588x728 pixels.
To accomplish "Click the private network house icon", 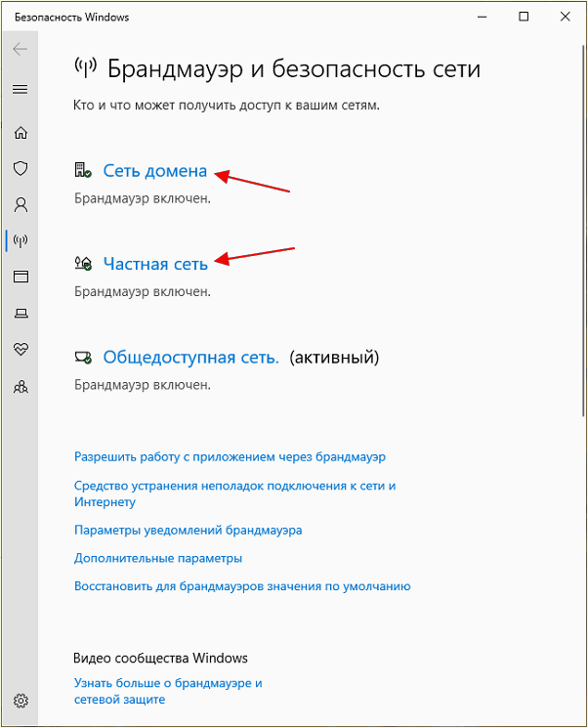I will tap(83, 263).
